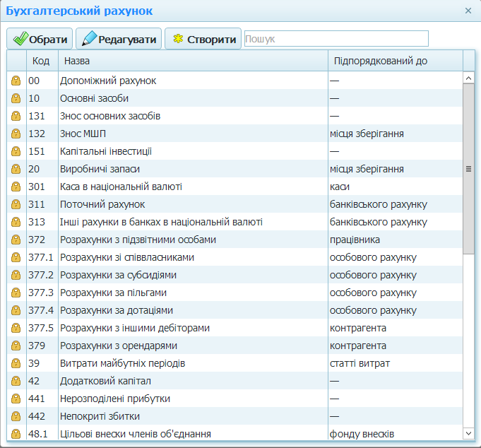The width and height of the screenshot is (481, 448).
Task: Click lock icon beside account 377.1
Action: click(x=16, y=257)
